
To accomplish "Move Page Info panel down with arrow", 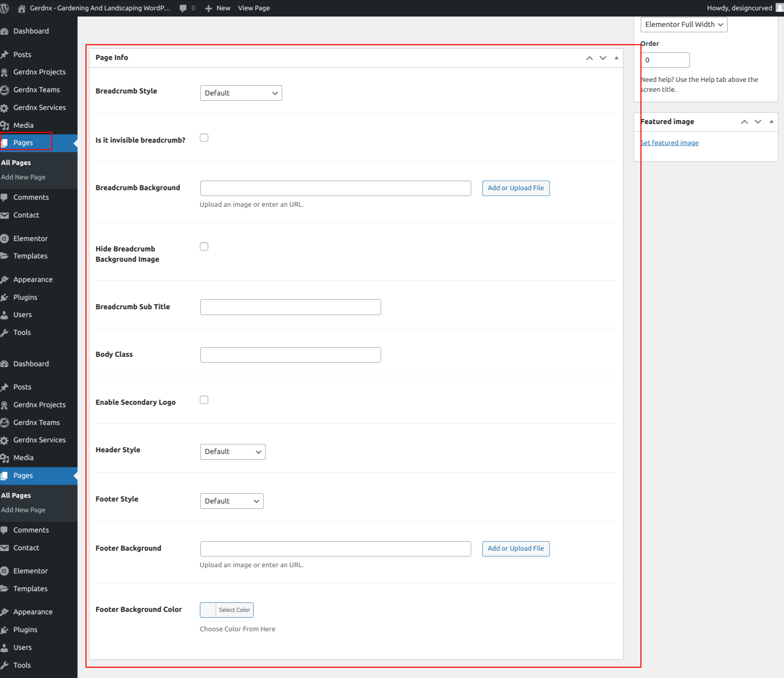I will (x=603, y=58).
